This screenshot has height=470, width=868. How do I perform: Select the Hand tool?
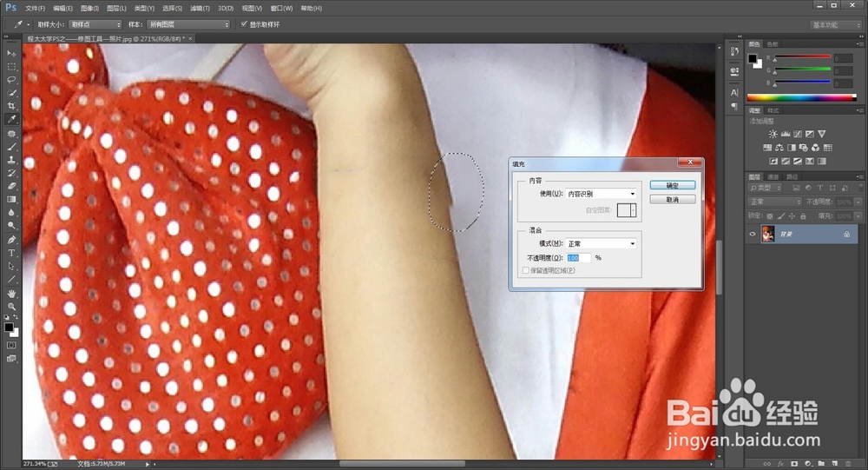(x=11, y=294)
